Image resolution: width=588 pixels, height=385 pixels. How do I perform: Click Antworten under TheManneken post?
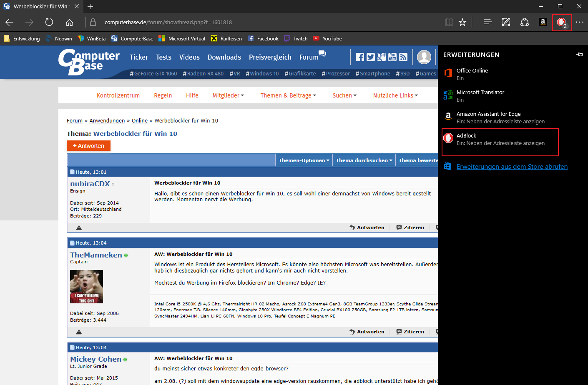367,332
